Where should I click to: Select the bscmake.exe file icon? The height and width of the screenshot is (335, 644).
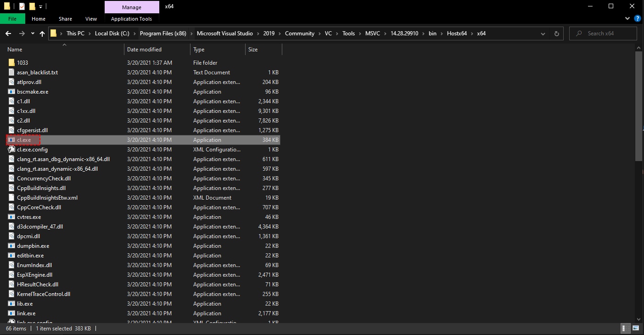tap(12, 92)
